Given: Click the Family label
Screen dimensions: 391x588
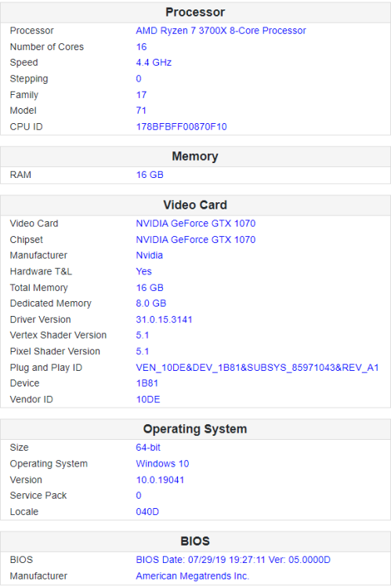Looking at the screenshot, I should point(24,95).
